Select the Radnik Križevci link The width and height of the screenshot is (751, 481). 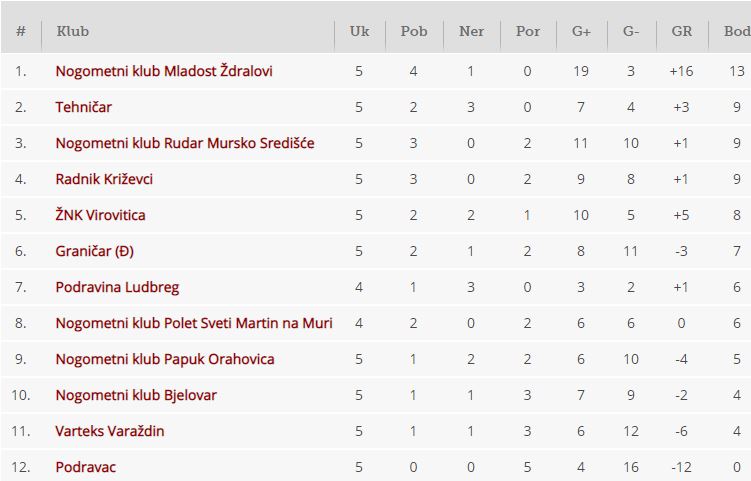tap(104, 179)
